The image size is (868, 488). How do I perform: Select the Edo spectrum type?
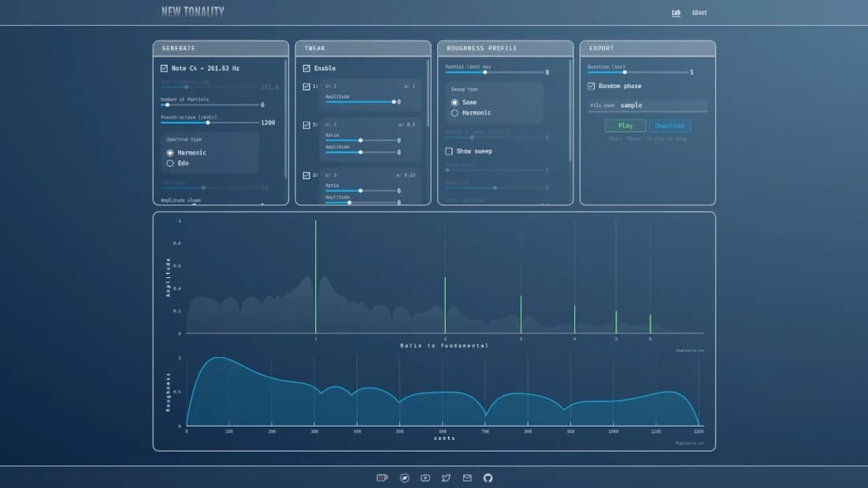click(x=170, y=163)
